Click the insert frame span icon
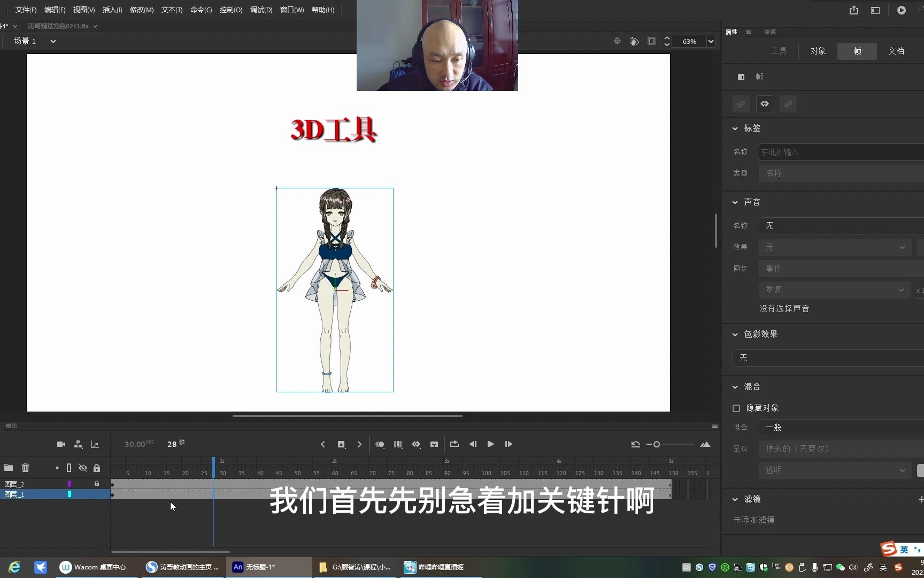 tap(434, 444)
